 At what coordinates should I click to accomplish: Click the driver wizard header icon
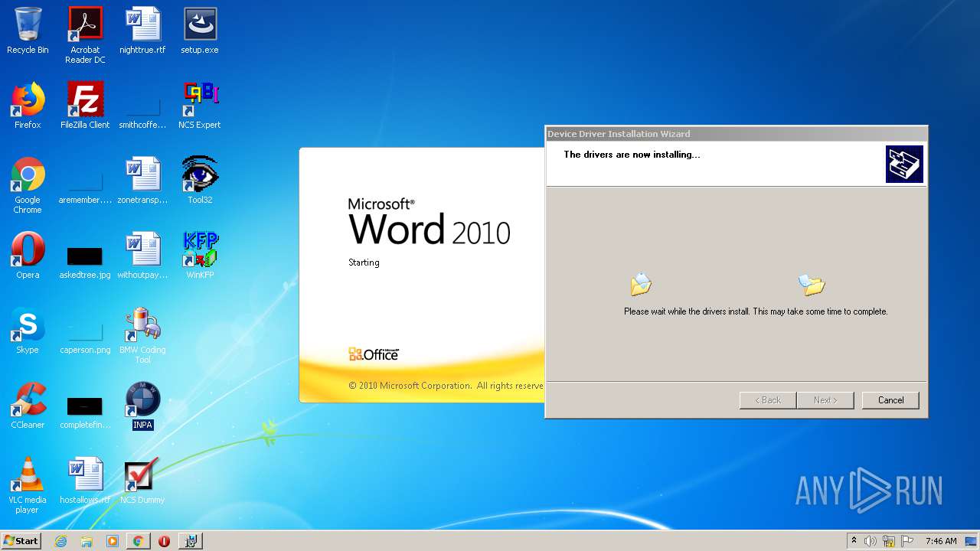pyautogui.click(x=904, y=164)
